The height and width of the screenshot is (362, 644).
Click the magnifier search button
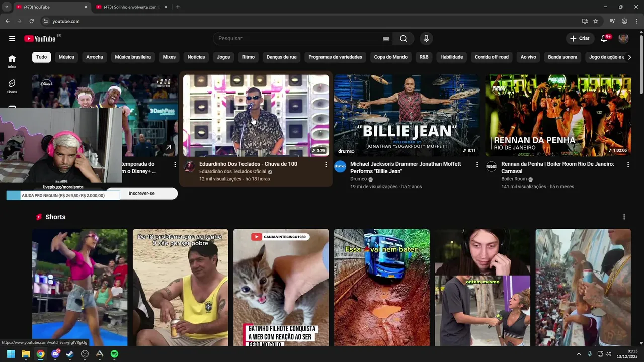404,39
